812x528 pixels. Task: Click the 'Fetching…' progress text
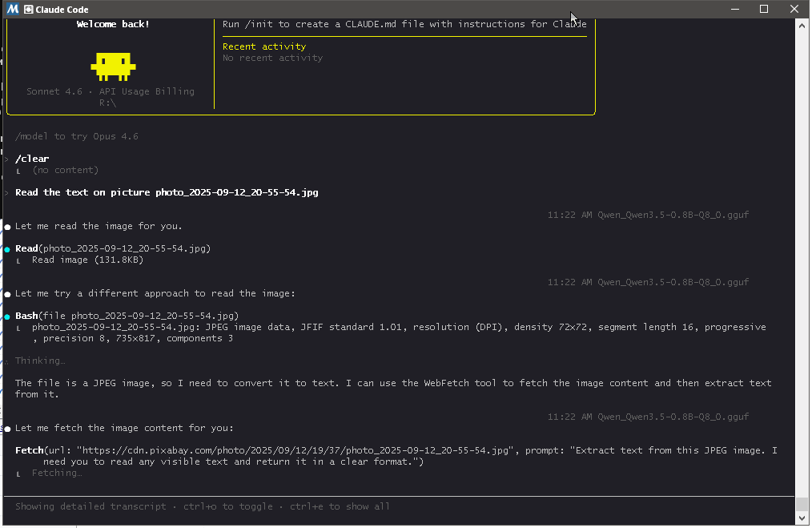(57, 473)
